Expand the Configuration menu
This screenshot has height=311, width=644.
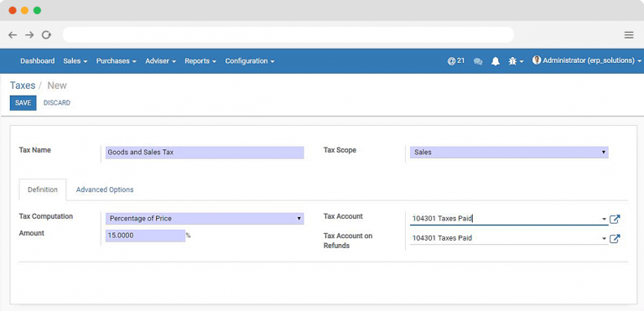coord(250,61)
